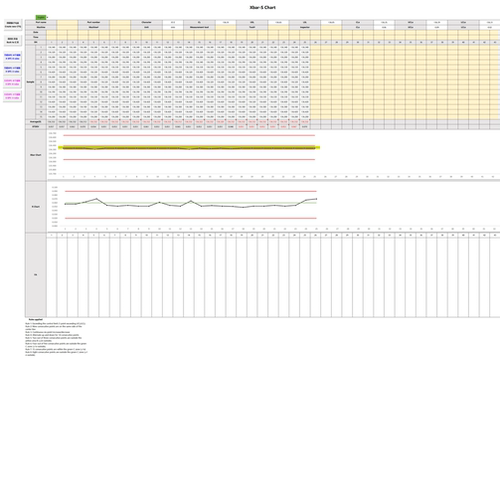This screenshot has width=500, height=500.
Task: Click the Back to button on left
Action: [x=13, y=41]
